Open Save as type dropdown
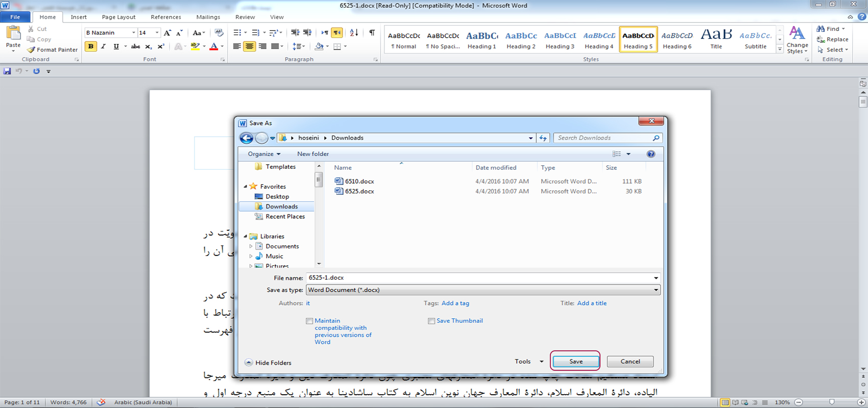 coord(656,290)
